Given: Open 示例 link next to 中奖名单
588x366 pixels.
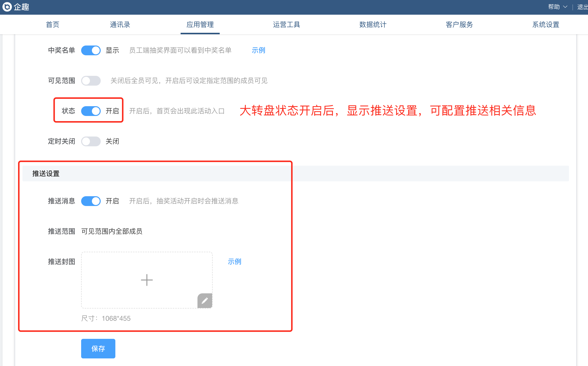Looking at the screenshot, I should point(258,50).
